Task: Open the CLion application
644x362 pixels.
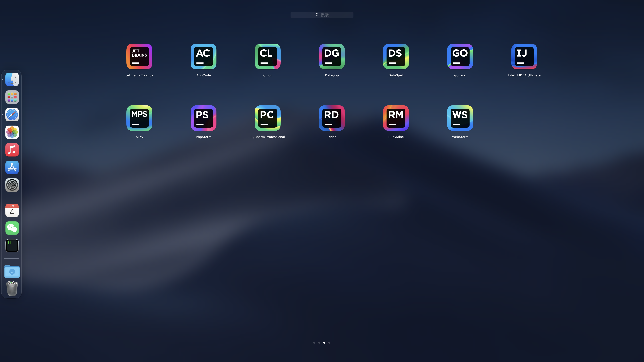Action: [x=268, y=56]
